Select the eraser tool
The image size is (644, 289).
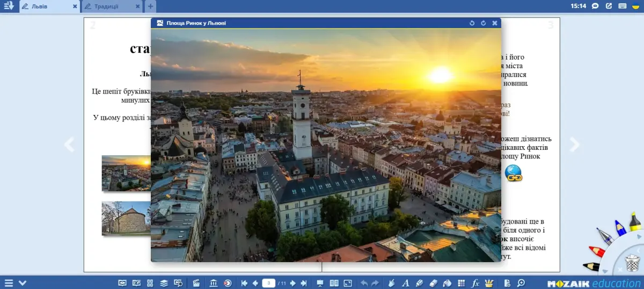434,283
